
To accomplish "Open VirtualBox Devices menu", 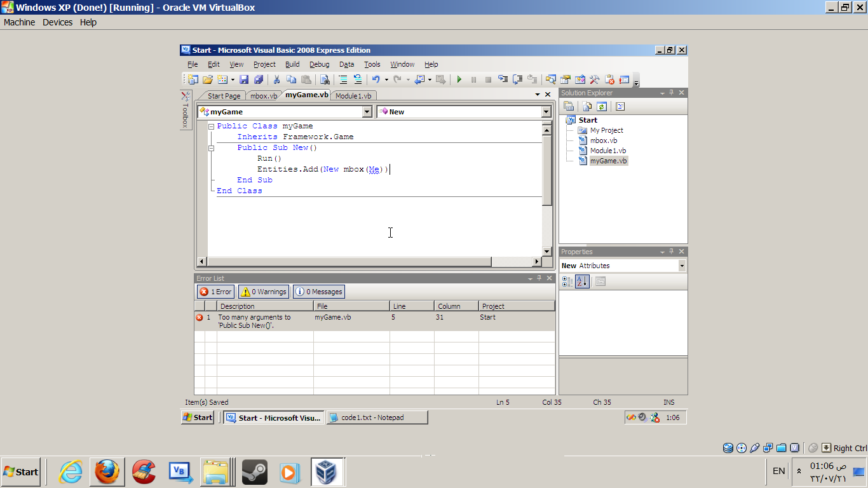I will click(58, 22).
